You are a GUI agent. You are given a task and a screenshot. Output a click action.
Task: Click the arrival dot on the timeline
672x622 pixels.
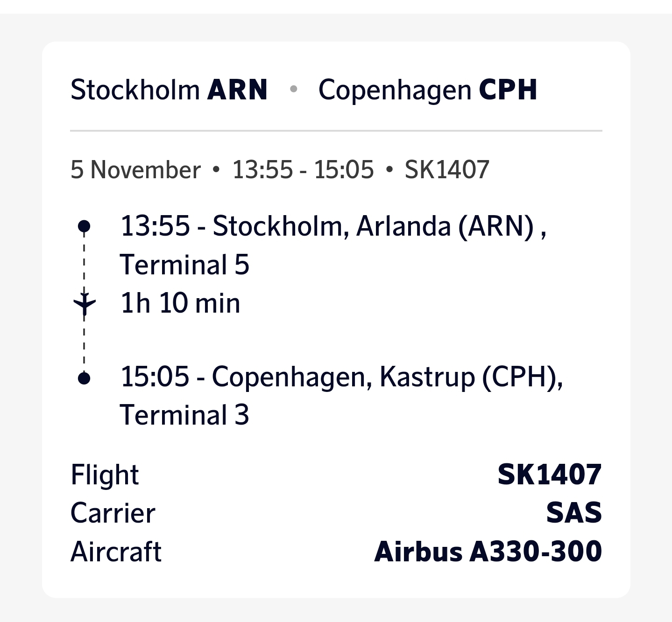coord(84,378)
